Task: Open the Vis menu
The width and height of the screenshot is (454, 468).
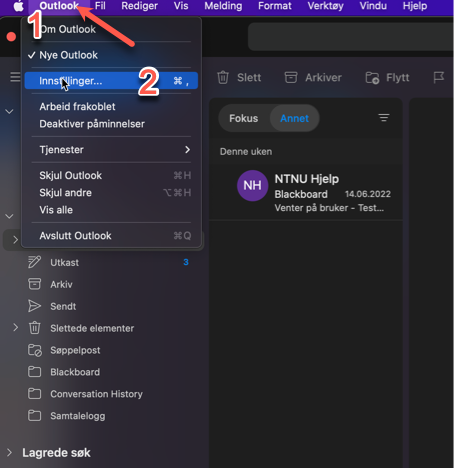Action: pos(181,6)
